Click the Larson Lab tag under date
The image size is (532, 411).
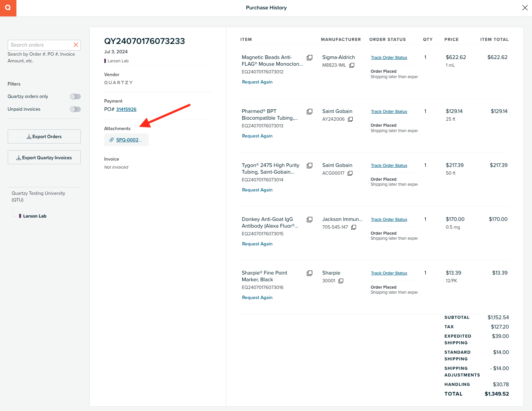(116, 61)
